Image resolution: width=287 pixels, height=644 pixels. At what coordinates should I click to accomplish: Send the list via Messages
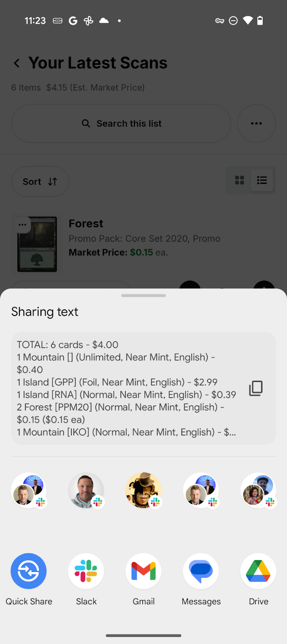[x=201, y=571]
